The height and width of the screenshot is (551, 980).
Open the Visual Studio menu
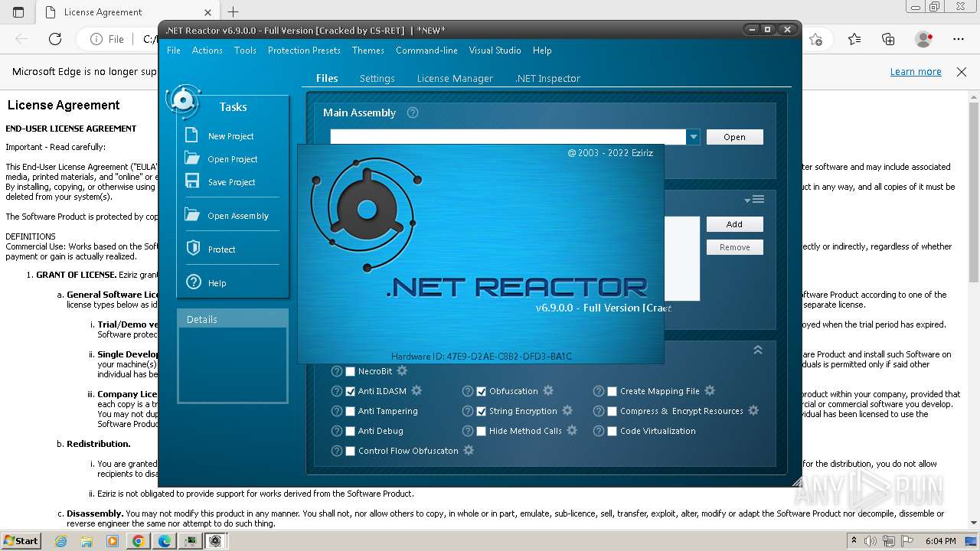click(x=495, y=51)
